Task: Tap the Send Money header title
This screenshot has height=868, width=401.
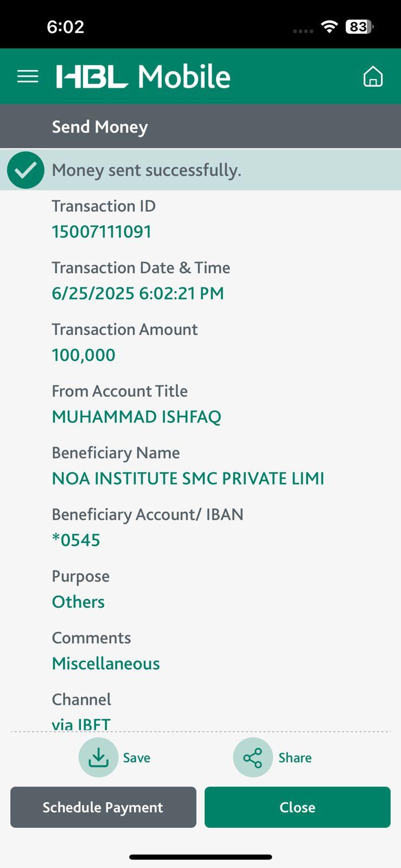Action: 100,127
